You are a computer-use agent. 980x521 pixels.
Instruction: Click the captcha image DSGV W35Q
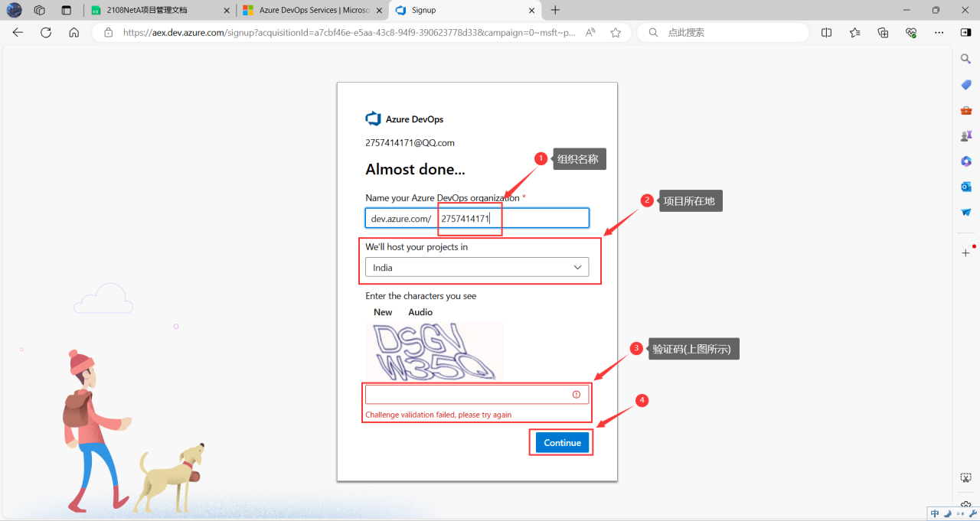434,352
